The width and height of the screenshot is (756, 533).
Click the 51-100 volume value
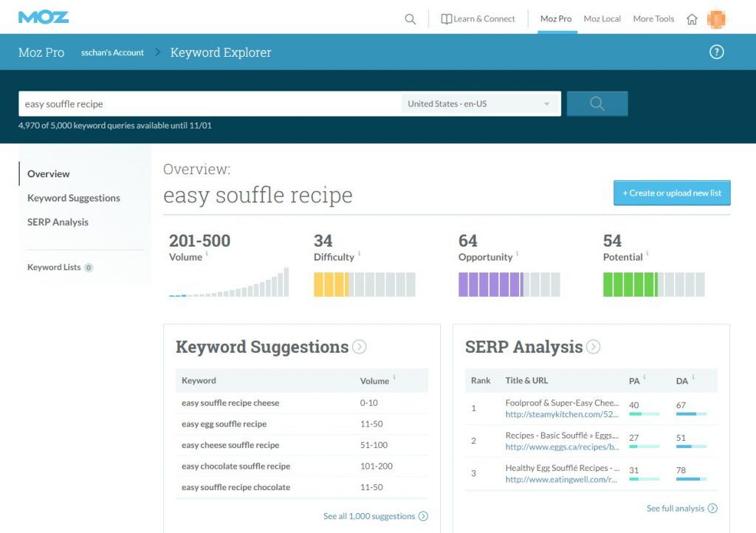[x=374, y=445]
